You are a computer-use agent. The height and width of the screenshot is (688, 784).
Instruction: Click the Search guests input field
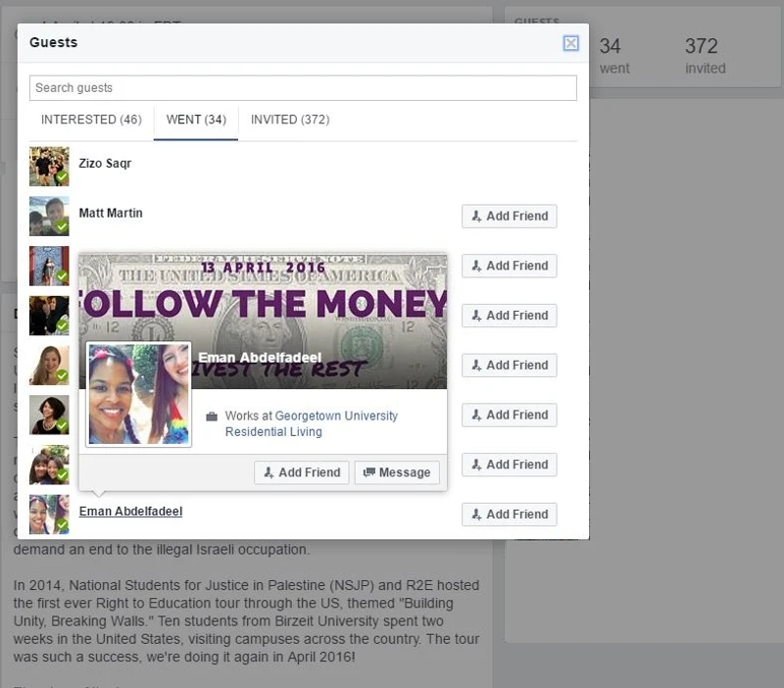(303, 88)
